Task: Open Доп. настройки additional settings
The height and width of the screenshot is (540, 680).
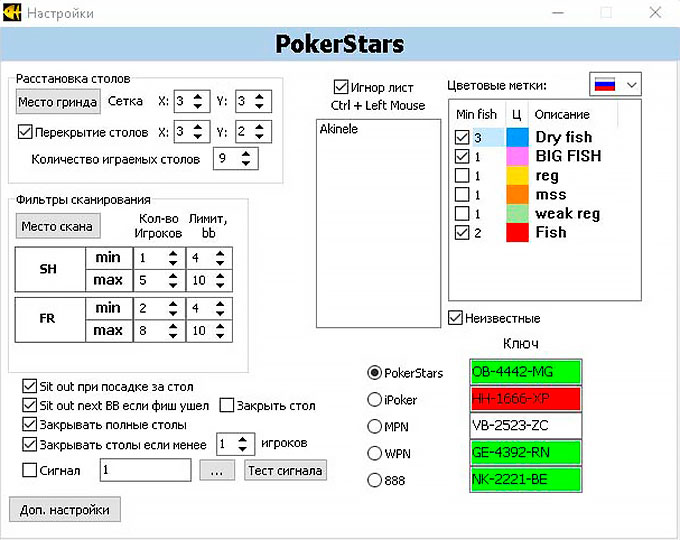Action: pyautogui.click(x=65, y=509)
